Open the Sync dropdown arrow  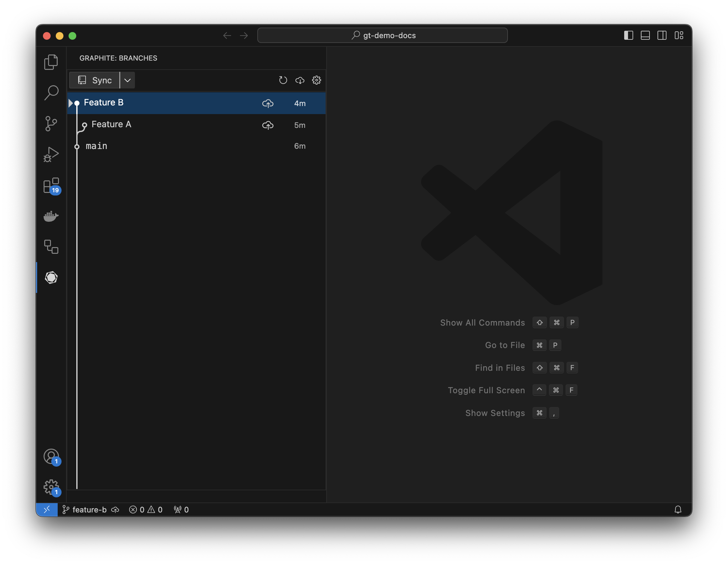(x=127, y=80)
